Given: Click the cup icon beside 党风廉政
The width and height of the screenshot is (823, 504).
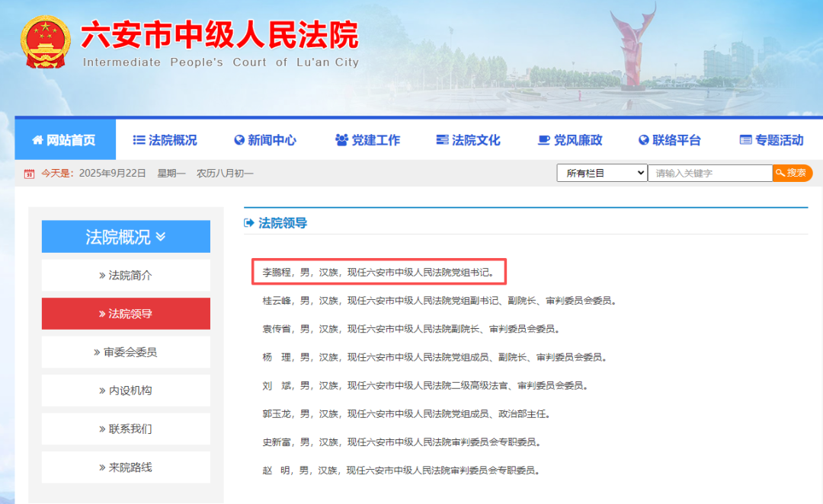Looking at the screenshot, I should click(x=543, y=140).
